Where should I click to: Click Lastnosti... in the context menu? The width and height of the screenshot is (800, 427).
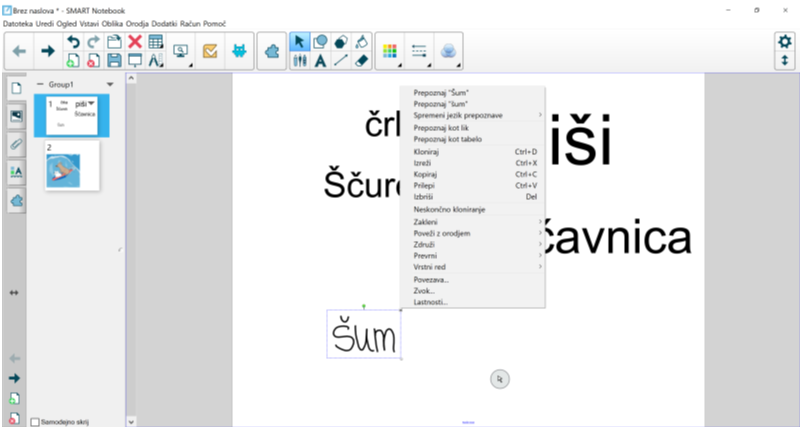(431, 301)
